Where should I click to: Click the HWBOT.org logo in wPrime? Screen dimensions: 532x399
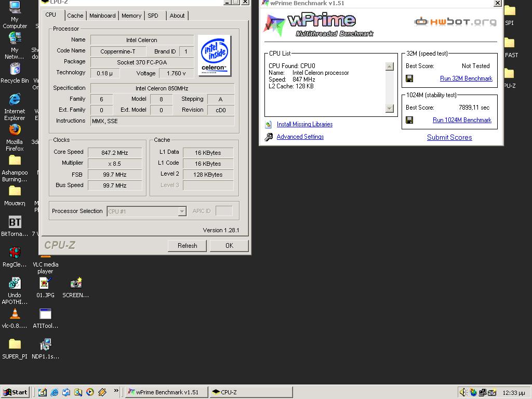(455, 22)
